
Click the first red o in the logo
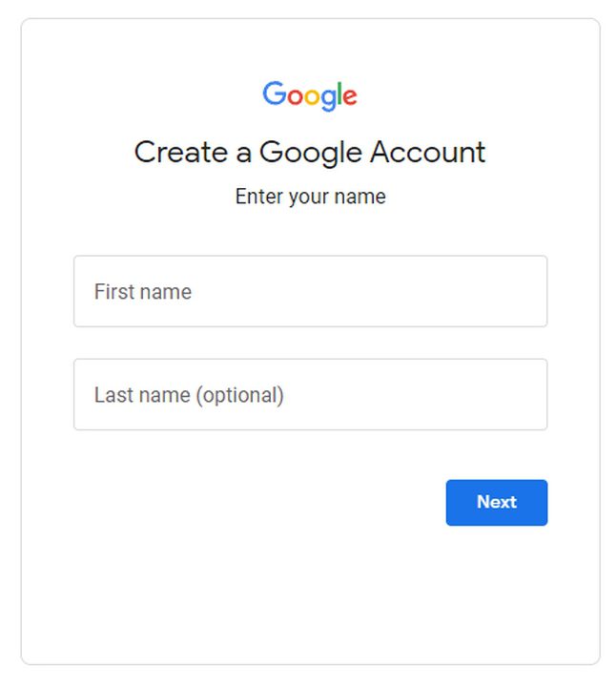point(293,96)
